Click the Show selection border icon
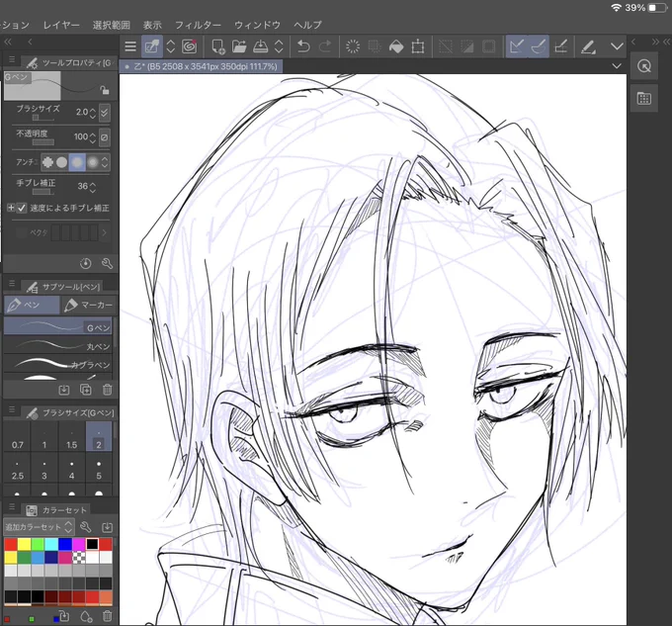 (x=488, y=46)
